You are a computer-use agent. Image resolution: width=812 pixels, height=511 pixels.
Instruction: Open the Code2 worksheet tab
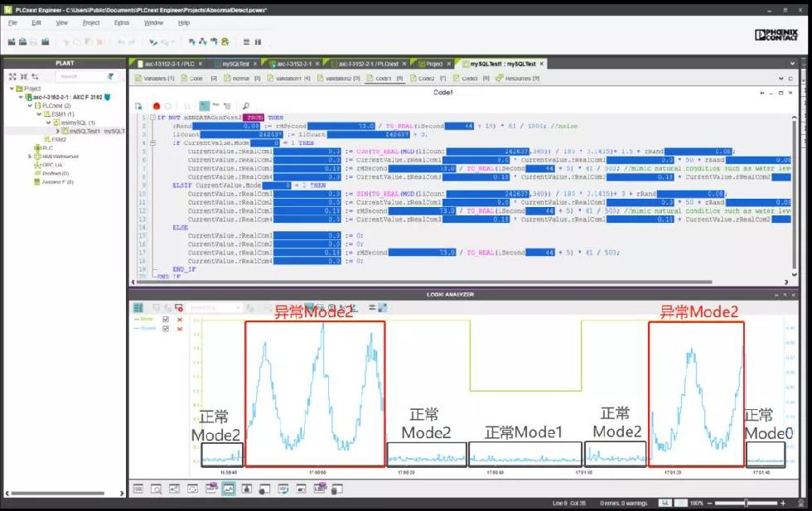coord(428,78)
